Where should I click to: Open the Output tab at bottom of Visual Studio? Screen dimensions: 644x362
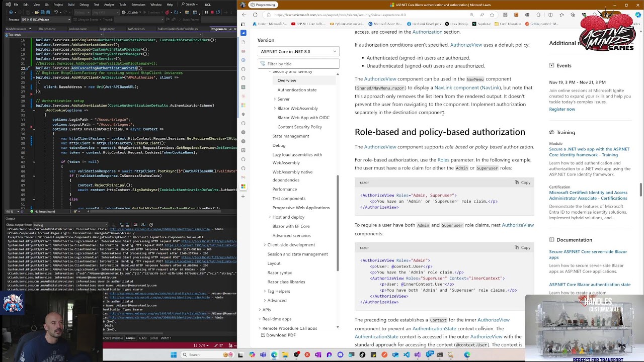pos(130,338)
